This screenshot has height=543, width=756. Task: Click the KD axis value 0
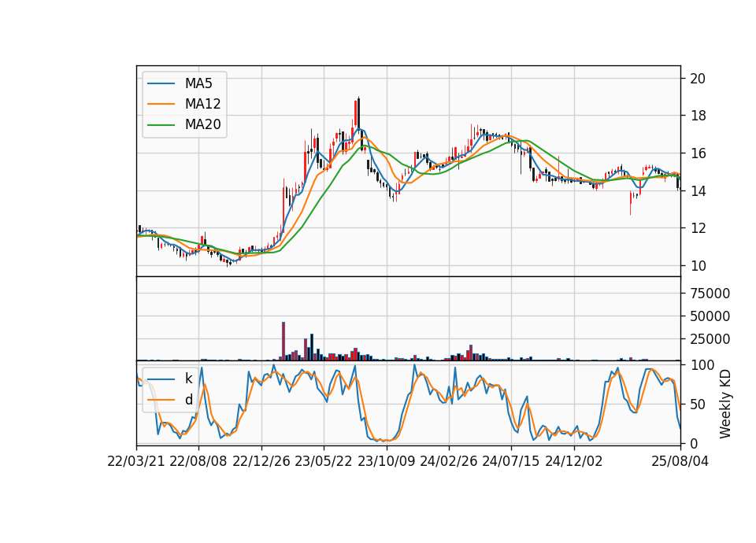(694, 443)
